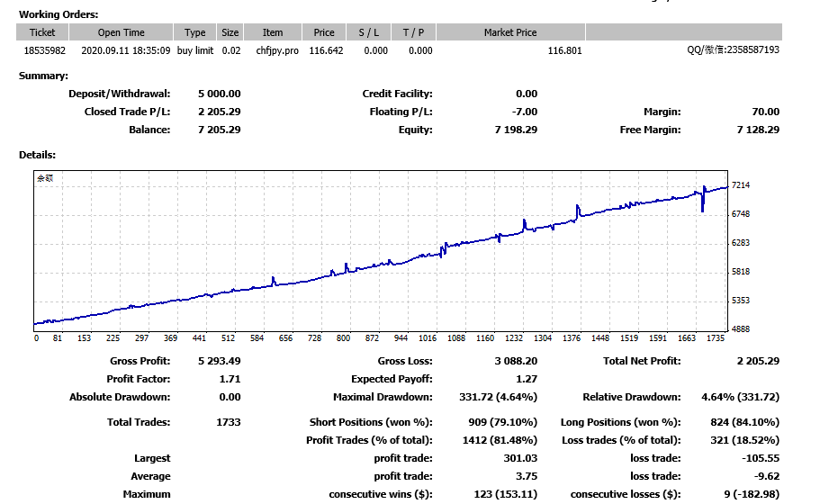Click Deposit/Withdrawal value 5 000.00
This screenshot has height=504, width=838.
coord(219,94)
